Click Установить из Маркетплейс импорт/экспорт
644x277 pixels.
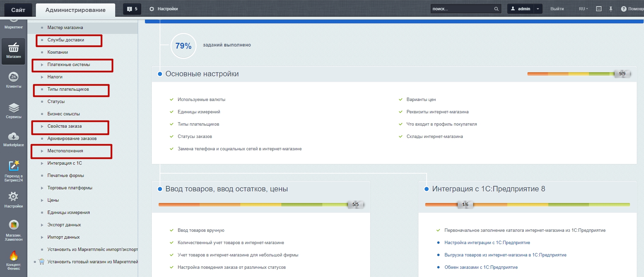click(92, 250)
